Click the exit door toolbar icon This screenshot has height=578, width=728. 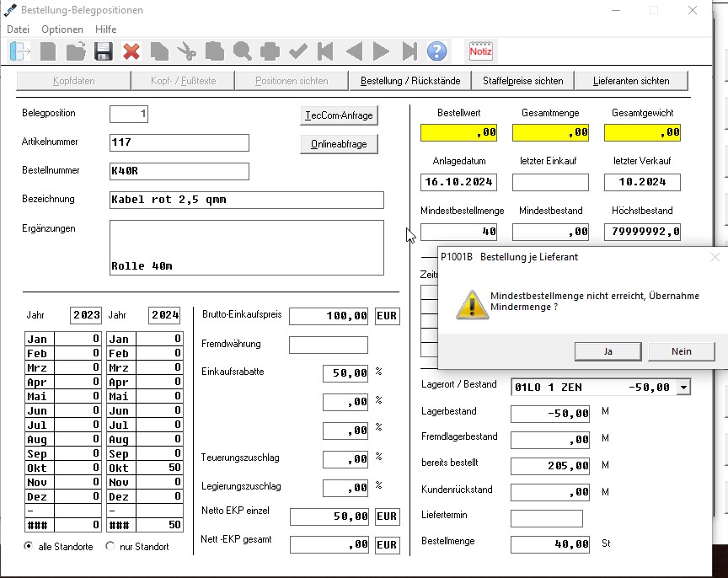[19, 51]
